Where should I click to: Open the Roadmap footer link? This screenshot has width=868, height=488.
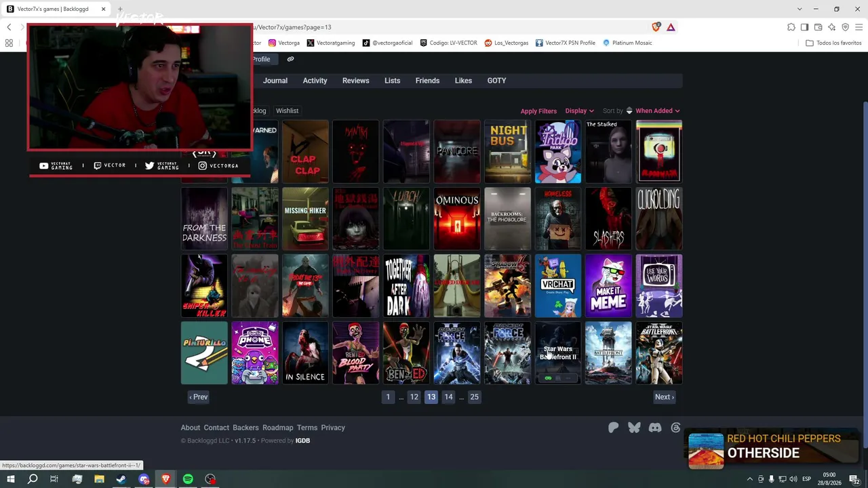coord(278,428)
